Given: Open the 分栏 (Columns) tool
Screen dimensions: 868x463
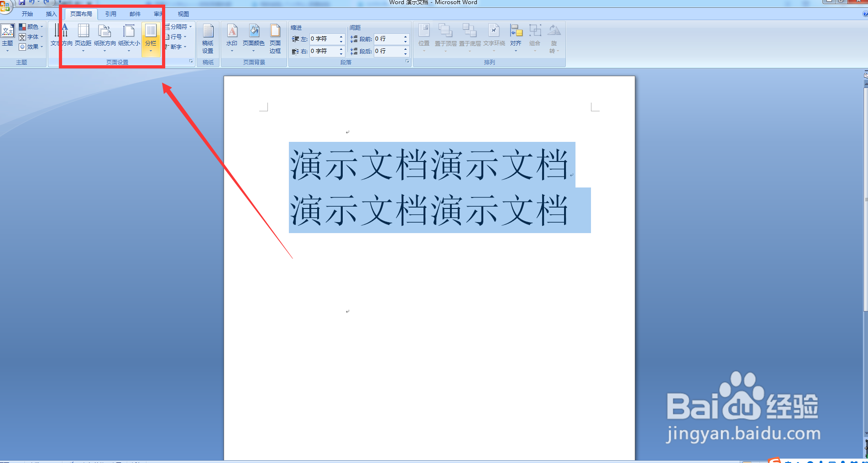Looking at the screenshot, I should tap(151, 37).
